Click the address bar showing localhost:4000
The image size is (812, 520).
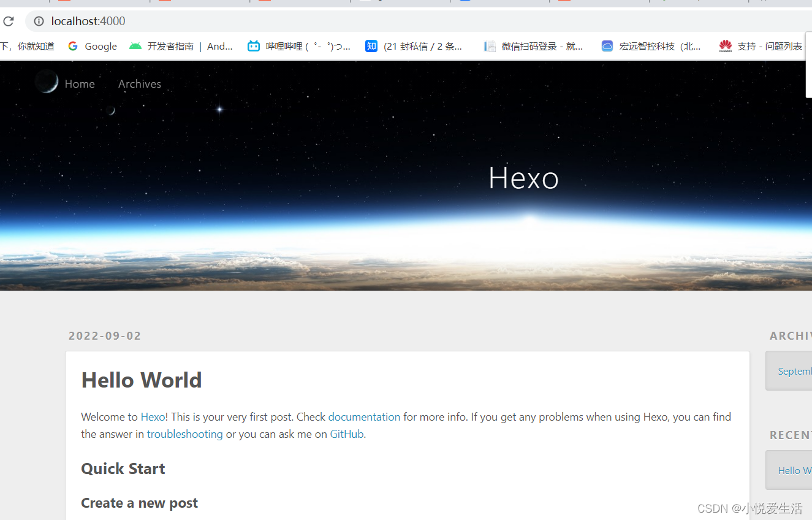(89, 21)
